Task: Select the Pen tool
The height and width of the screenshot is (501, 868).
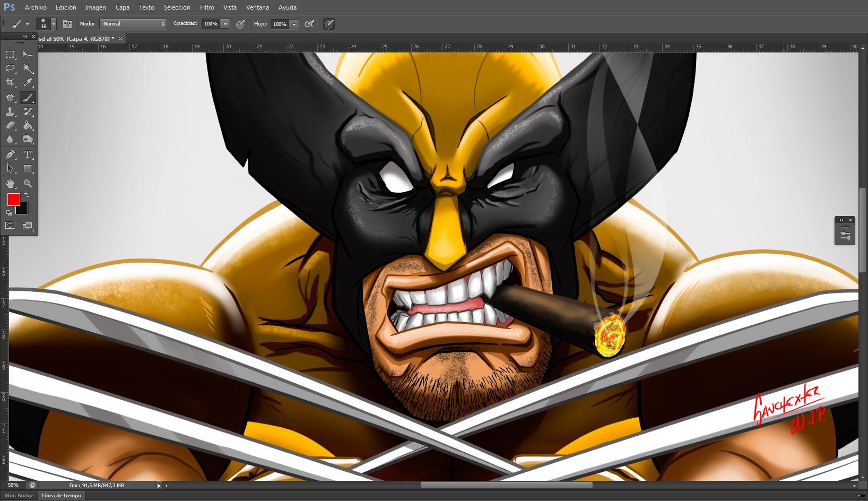Action: [10, 154]
